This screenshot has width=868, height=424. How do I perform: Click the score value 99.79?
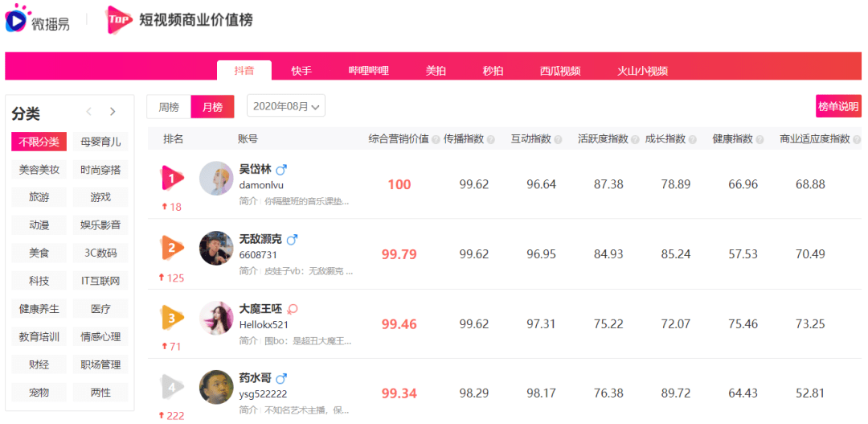coord(399,254)
